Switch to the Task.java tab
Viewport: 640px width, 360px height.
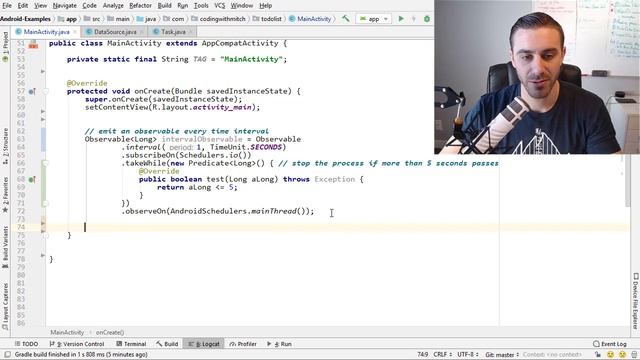point(173,32)
